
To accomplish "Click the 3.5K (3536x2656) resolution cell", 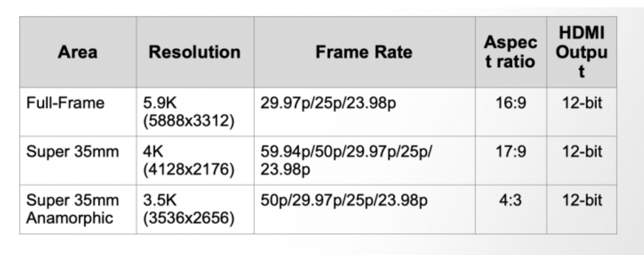I will pyautogui.click(x=189, y=209).
